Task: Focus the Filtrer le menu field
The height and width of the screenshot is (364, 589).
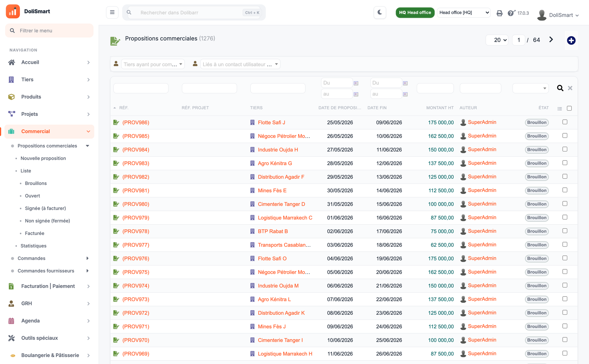Action: tap(49, 31)
